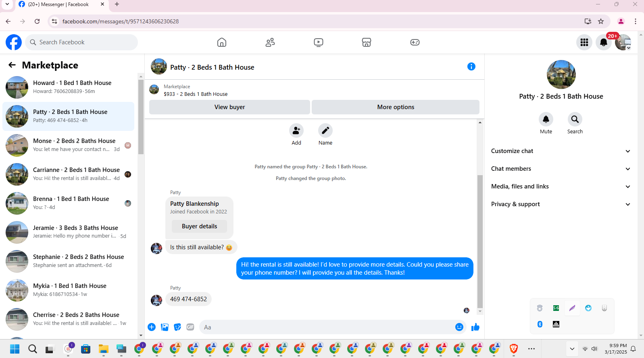Screen dimensions: 644x358
Task: Open Jeramie 3 Beds 3 Baths House chat
Action: [x=69, y=232]
